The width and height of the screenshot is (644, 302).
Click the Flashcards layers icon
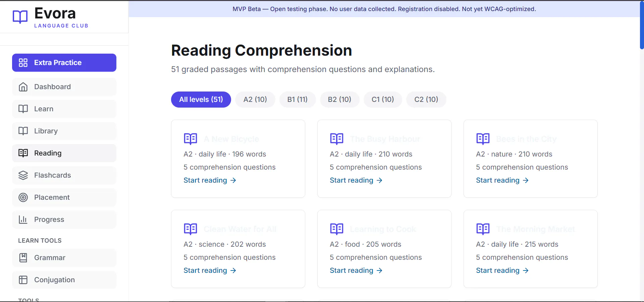[23, 175]
